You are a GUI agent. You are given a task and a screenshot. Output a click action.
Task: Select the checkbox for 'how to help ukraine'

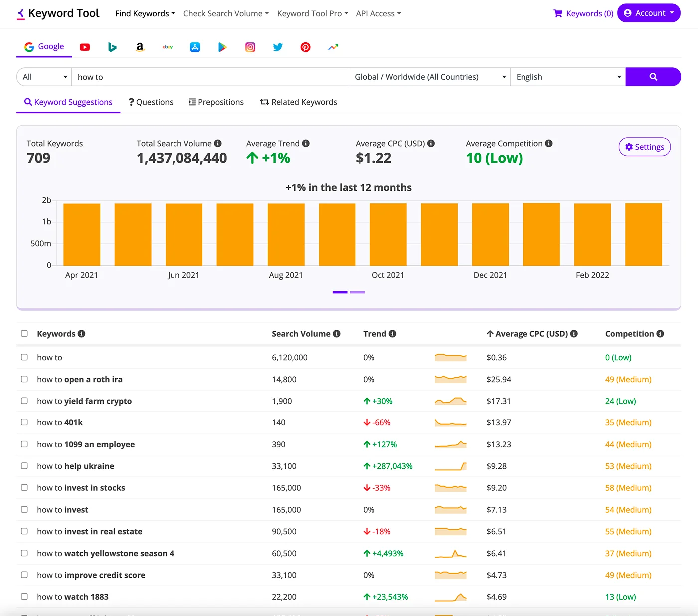24,466
